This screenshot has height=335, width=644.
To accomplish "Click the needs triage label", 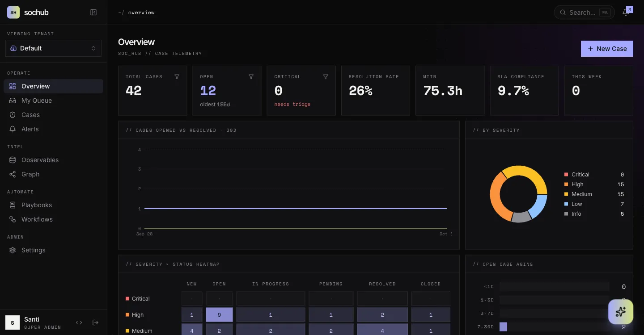I will pos(292,104).
